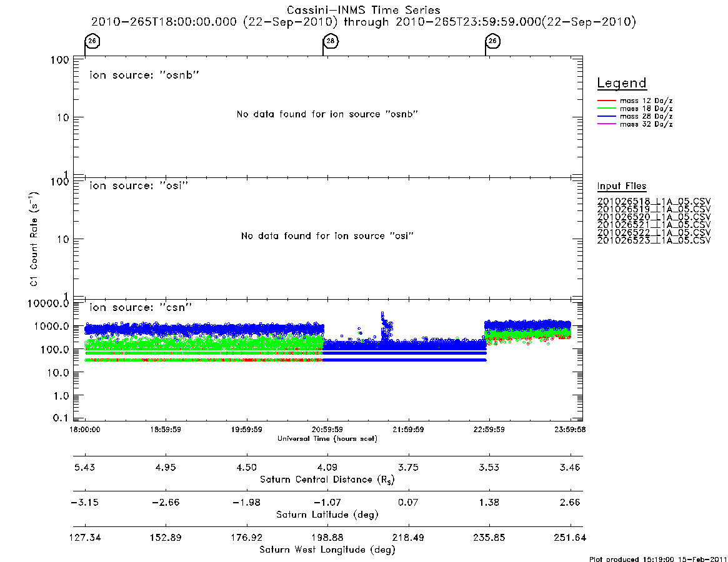728x562 pixels.
Task: Click the No data found for "osnb" message
Action: [x=327, y=114]
